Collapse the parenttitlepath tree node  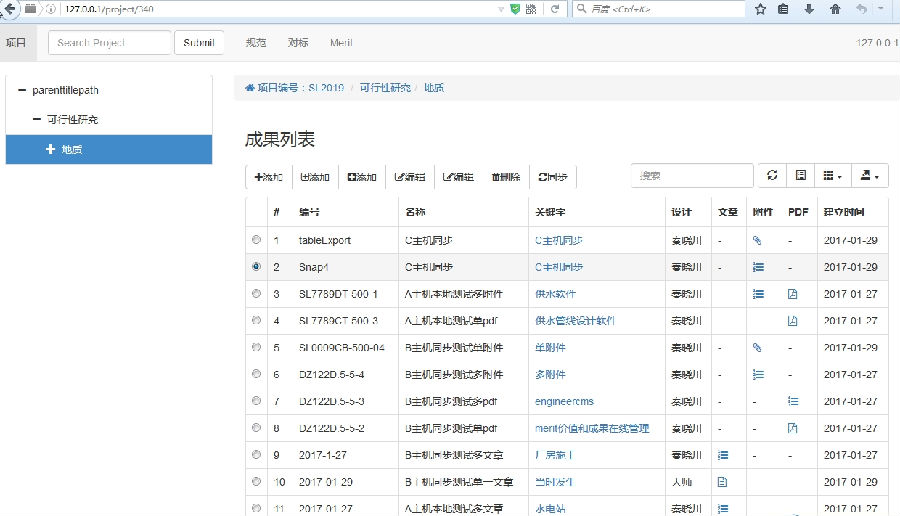[22, 90]
